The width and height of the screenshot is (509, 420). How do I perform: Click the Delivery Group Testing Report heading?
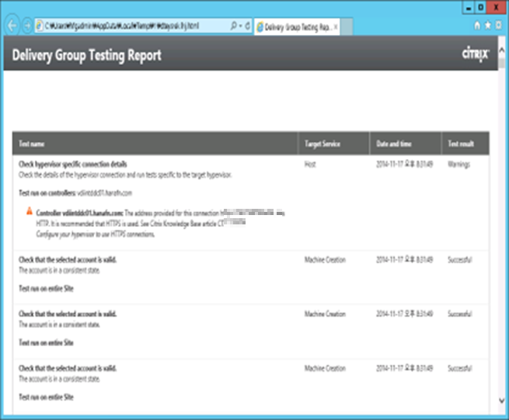click(x=87, y=55)
